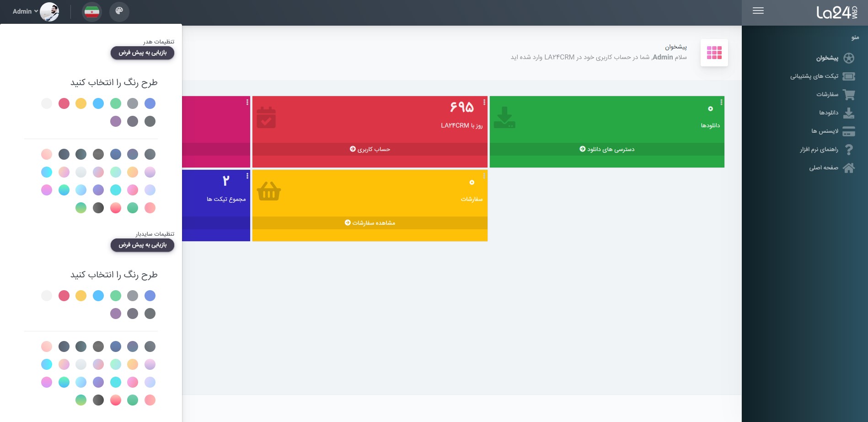Click the Iran flag language icon
Viewport: 868px width, 422px height.
tap(92, 11)
